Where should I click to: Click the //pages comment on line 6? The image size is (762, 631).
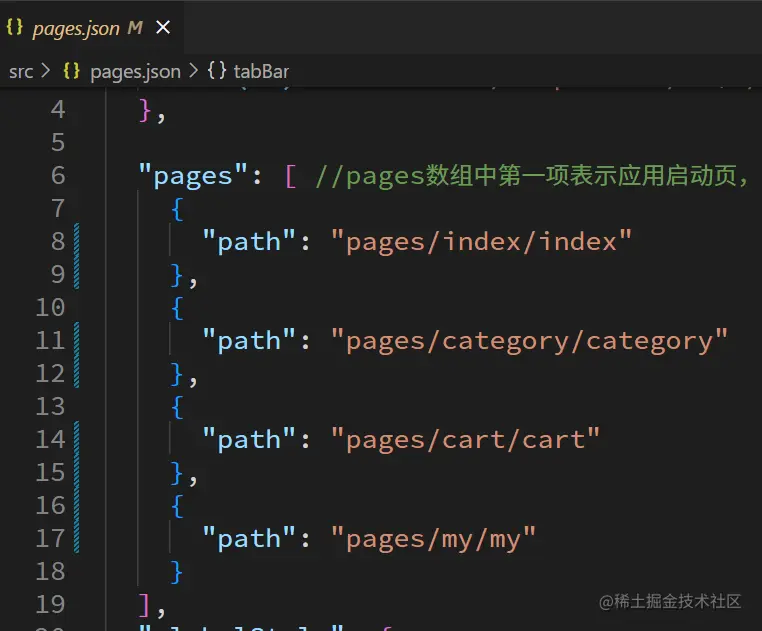click(x=533, y=176)
